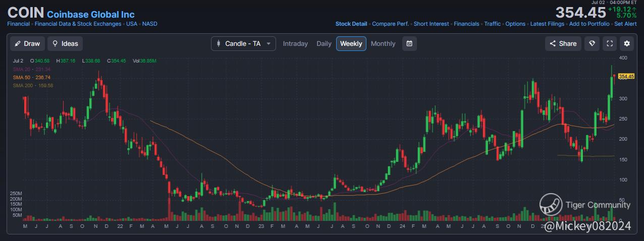Click the Coinbase Global Inc company name

click(x=91, y=15)
